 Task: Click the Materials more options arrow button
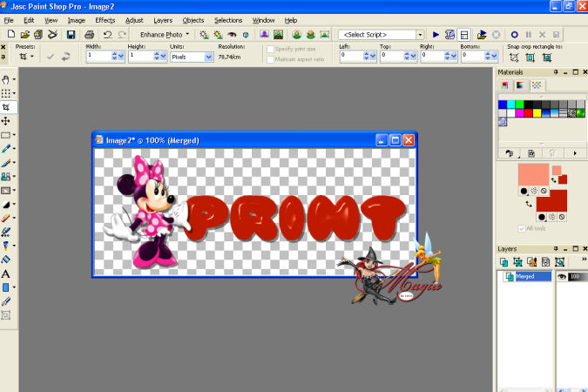click(575, 153)
